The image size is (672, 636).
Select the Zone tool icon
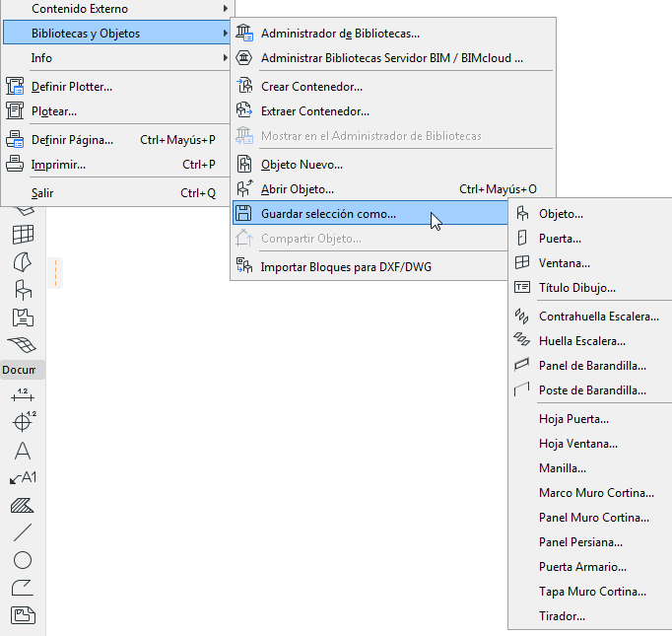point(23,318)
